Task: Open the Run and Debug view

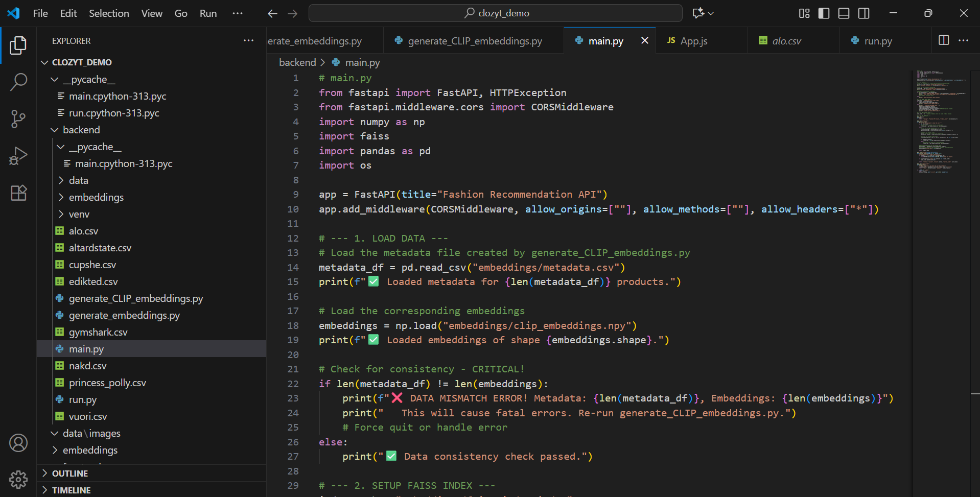Action: tap(18, 156)
